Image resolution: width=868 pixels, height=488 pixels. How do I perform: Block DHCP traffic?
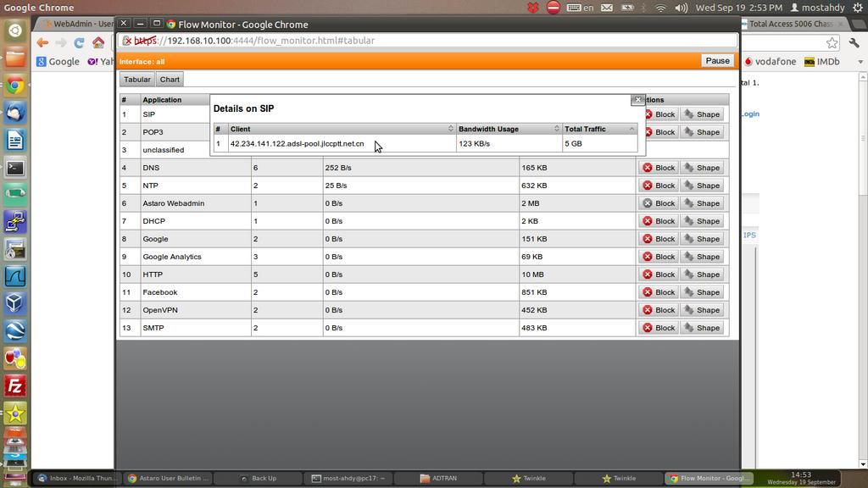(x=658, y=221)
